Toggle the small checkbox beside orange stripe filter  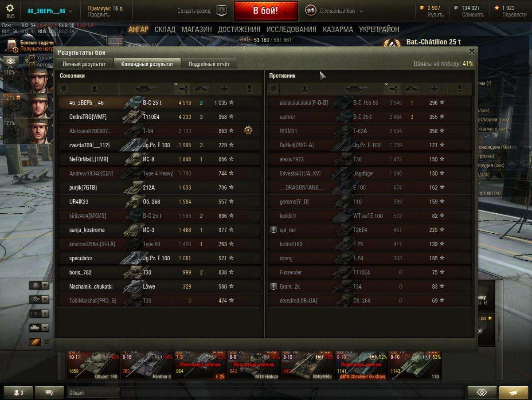click(47, 342)
